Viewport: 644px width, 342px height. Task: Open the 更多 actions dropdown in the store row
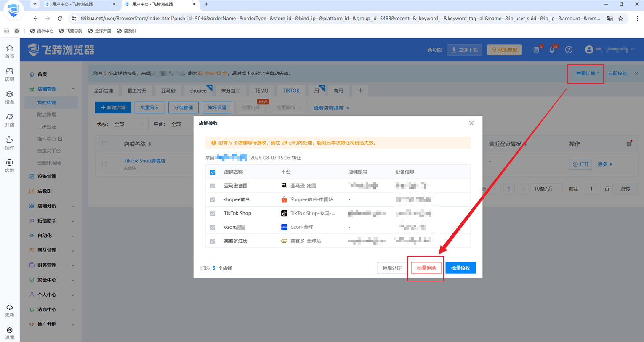[x=605, y=164]
